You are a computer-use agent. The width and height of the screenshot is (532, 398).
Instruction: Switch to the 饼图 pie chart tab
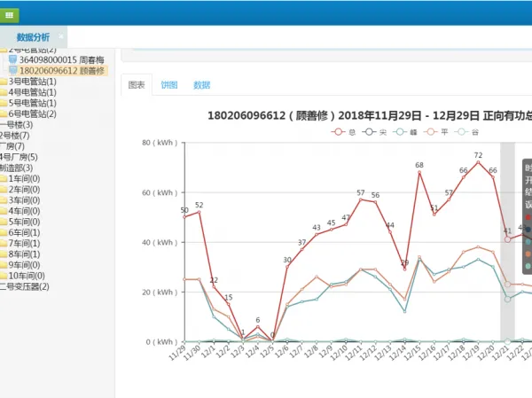pyautogui.click(x=169, y=85)
